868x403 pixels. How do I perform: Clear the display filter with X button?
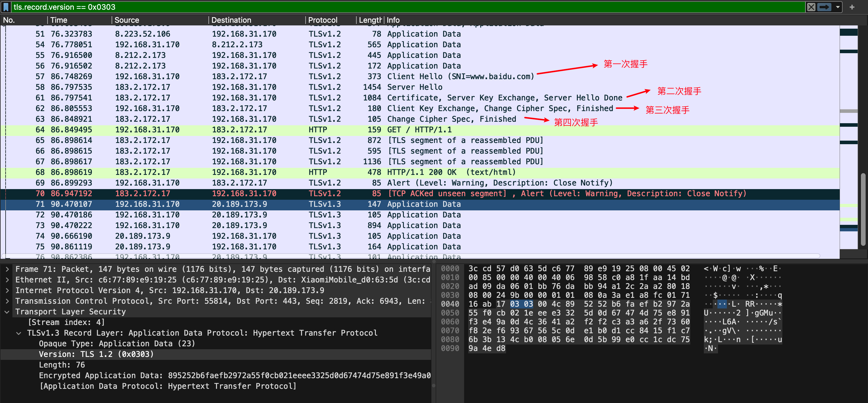[811, 7]
